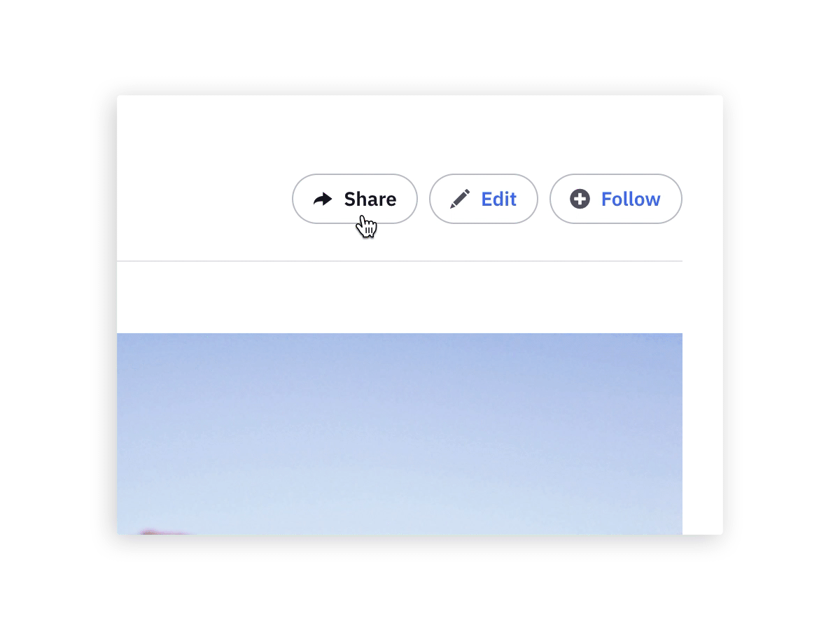Click the plus circle Follow icon

(580, 199)
